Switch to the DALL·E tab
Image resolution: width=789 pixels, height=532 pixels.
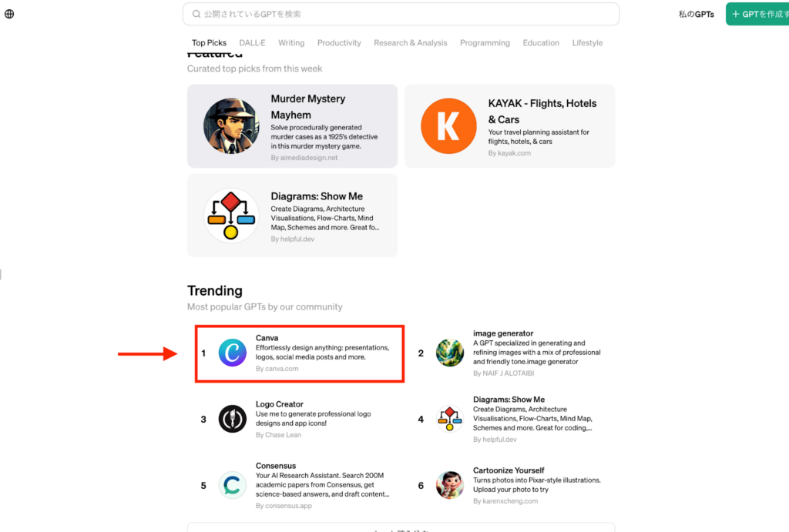click(252, 43)
